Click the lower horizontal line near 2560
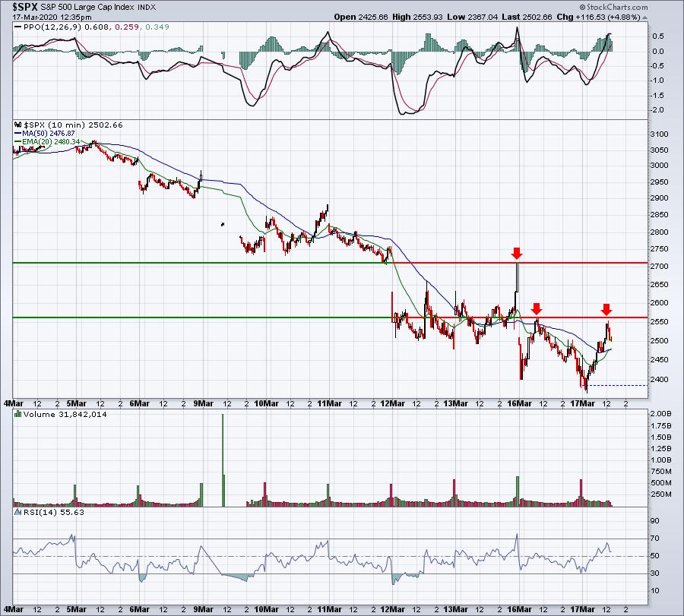Image resolution: width=684 pixels, height=616 pixels. [330, 317]
